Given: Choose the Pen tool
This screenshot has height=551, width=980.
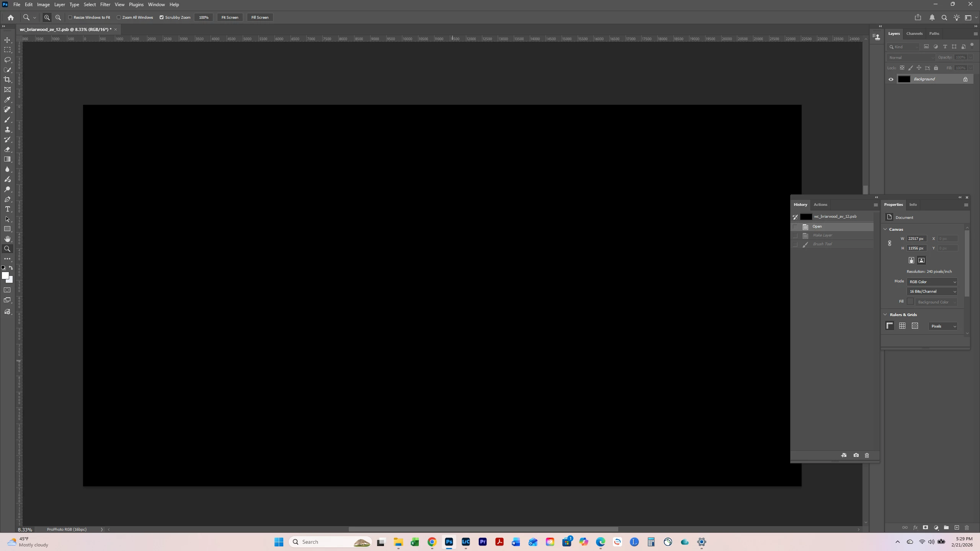Looking at the screenshot, I should point(7,199).
